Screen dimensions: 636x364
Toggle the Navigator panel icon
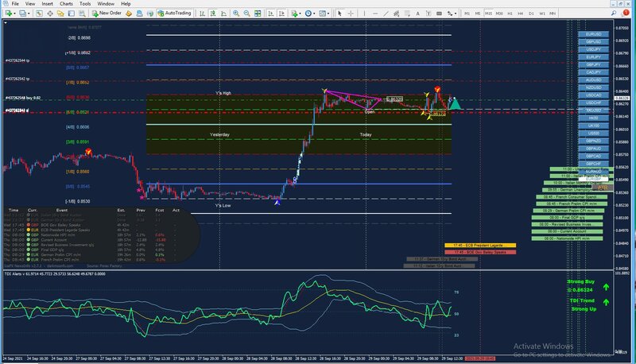[60, 14]
